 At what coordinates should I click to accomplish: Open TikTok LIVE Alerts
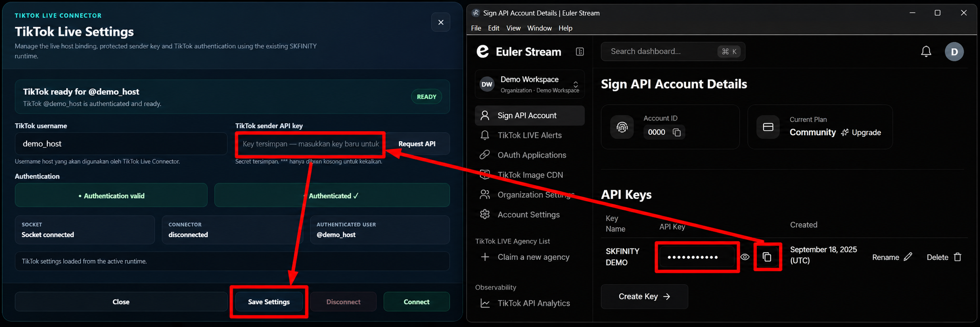coord(530,135)
